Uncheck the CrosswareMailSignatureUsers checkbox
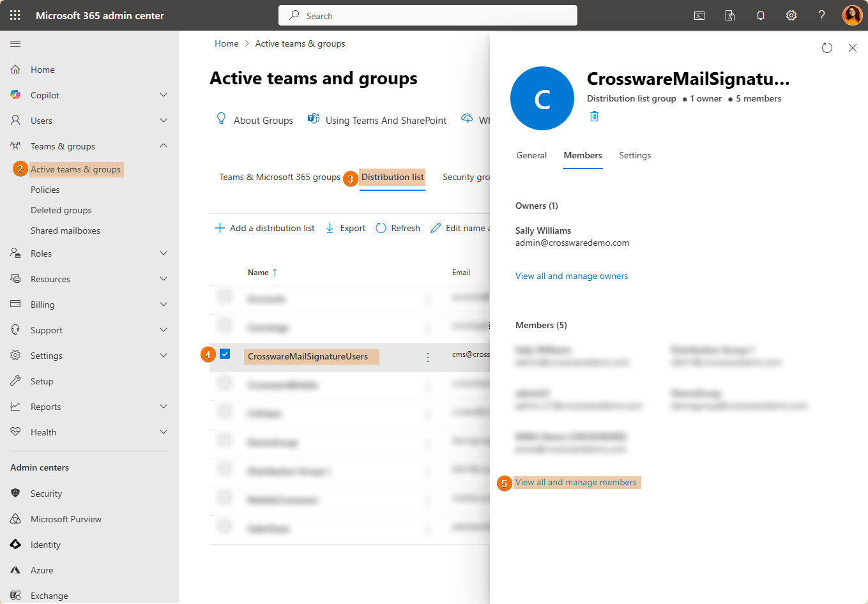Image resolution: width=868 pixels, height=604 pixels. coord(225,354)
